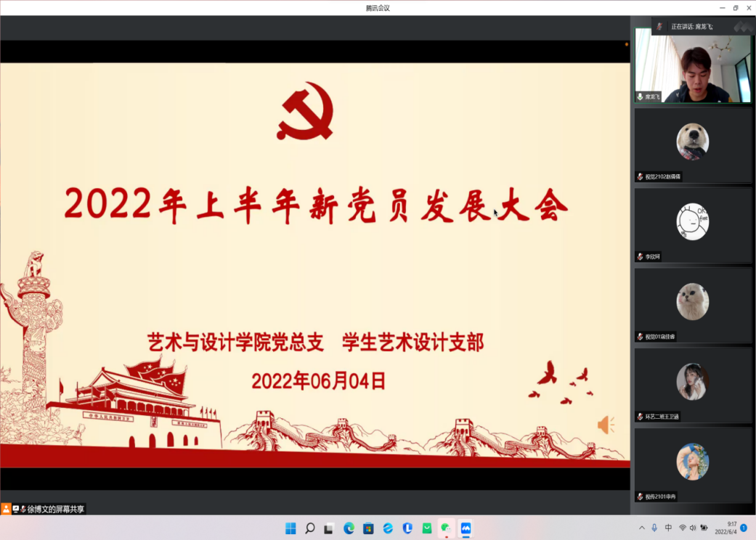Expand the hidden system tray icons chevron
This screenshot has width=756, height=540.
pyautogui.click(x=641, y=528)
